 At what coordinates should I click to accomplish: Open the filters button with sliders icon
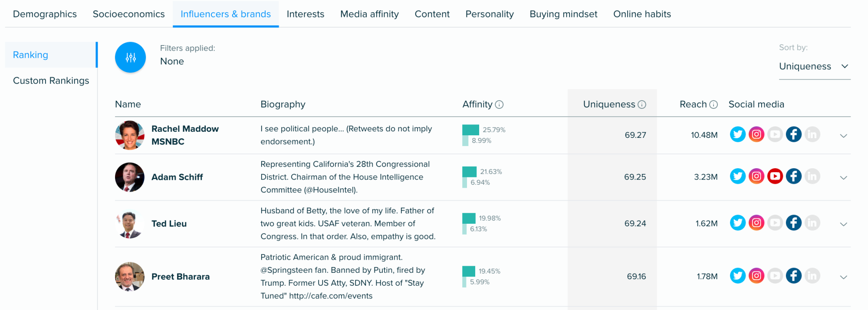(130, 57)
